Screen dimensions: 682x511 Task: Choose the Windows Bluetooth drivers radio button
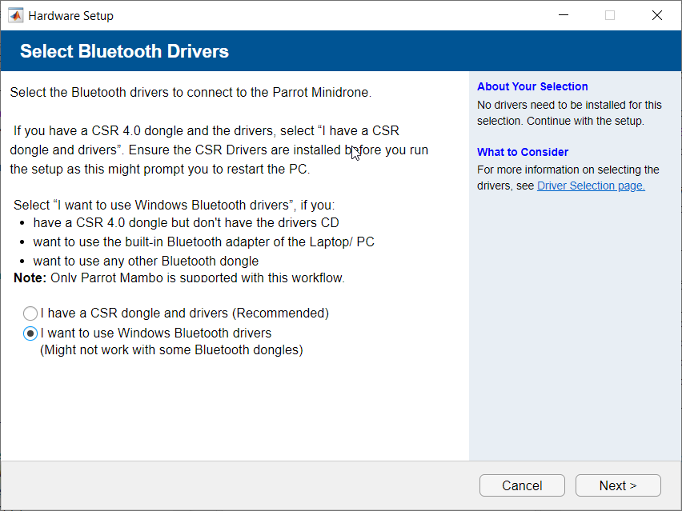(x=31, y=333)
